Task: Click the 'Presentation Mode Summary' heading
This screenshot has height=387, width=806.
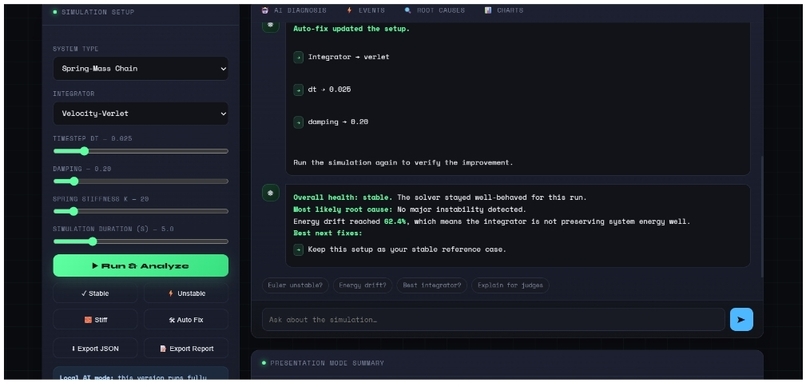Action: point(327,363)
